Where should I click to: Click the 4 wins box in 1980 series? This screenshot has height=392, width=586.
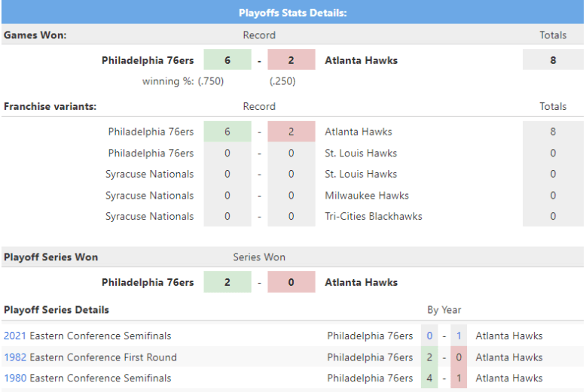429,378
